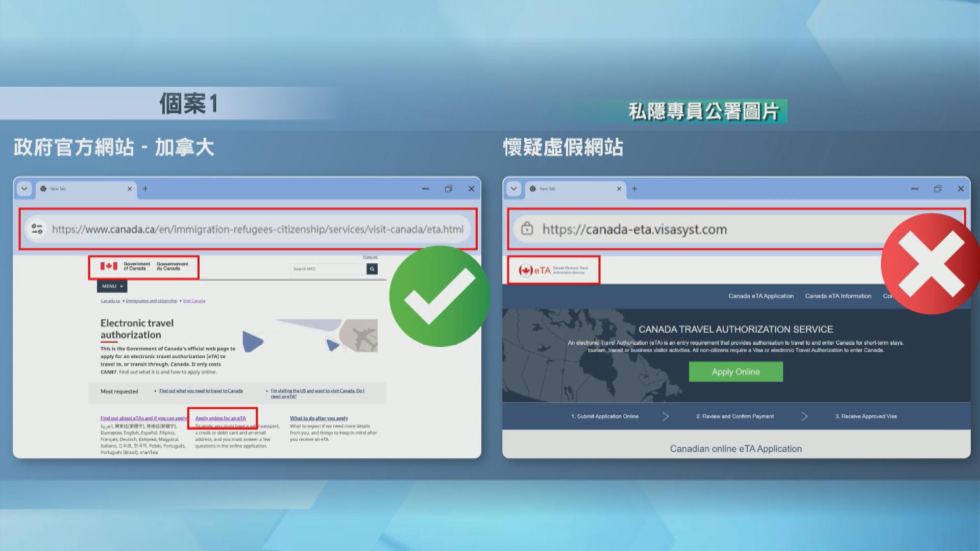
Task: Open 'I'm visiting the US and want to visit Canada' link
Action: pyautogui.click(x=317, y=393)
